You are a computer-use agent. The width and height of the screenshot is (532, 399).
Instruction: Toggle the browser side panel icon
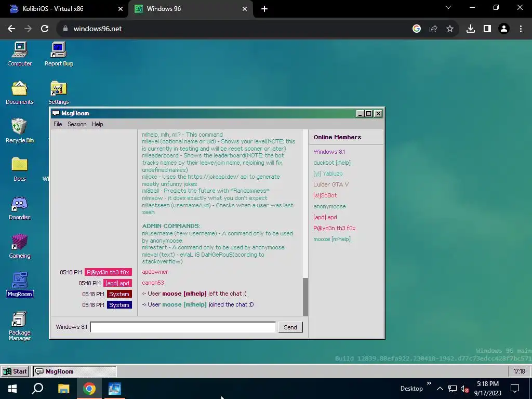point(487,29)
